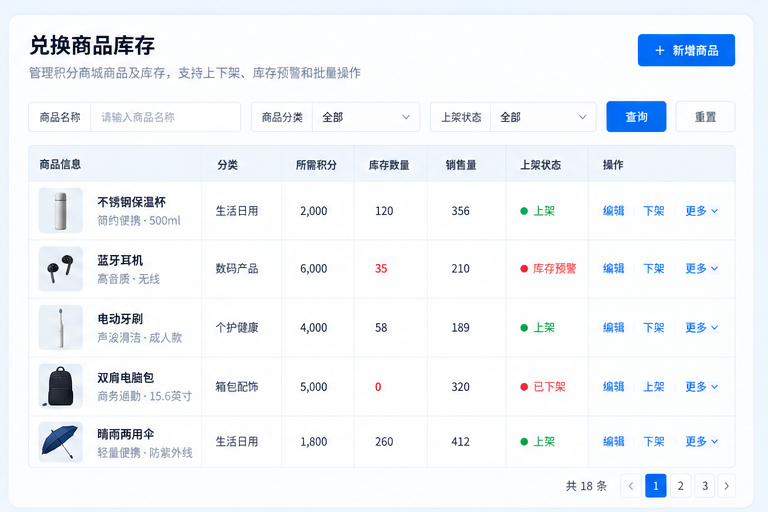Open the 晴雨两用伞 product thumbnail
Screen dimensions: 768x512
61,441
